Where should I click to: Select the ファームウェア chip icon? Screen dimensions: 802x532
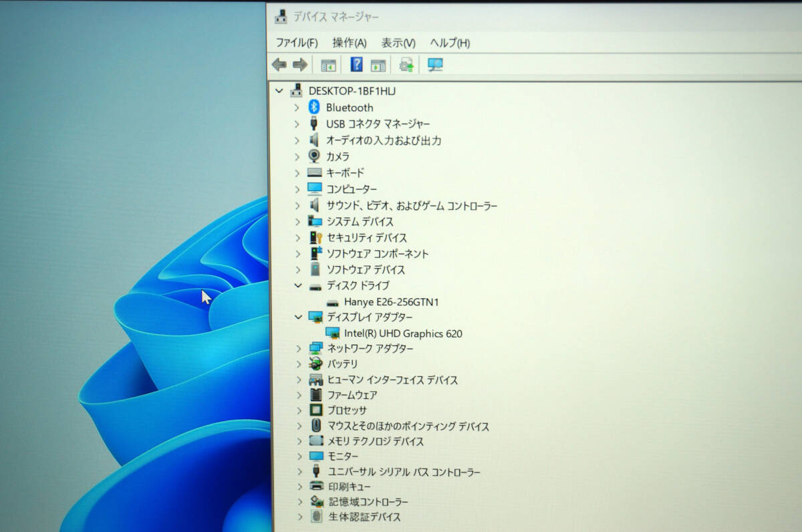pos(316,395)
